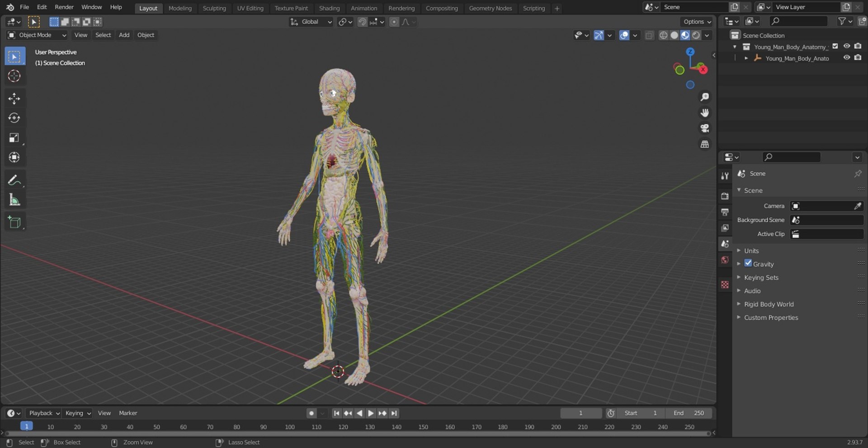Open the Tool properties tab
Viewport: 868px width, 448px height.
tap(725, 176)
